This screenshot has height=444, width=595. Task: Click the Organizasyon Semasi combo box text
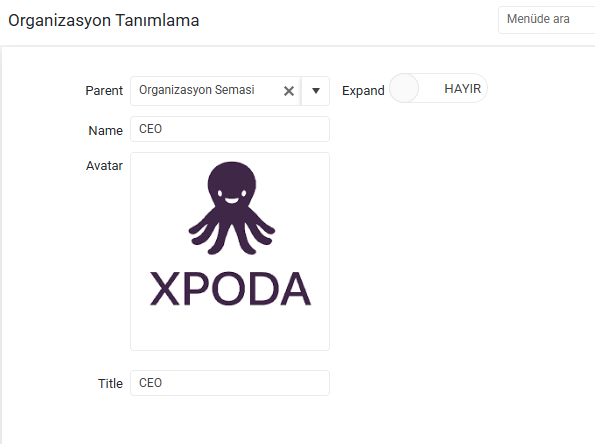pos(197,90)
